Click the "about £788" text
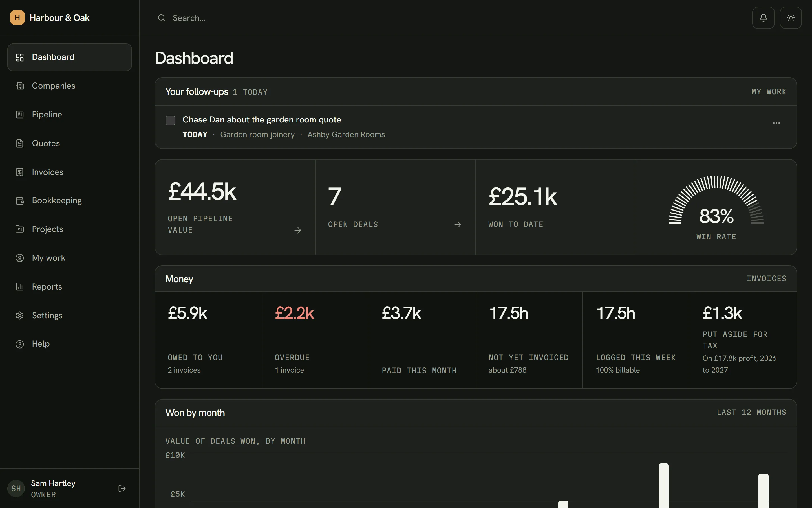This screenshot has width=812, height=508. tap(507, 370)
